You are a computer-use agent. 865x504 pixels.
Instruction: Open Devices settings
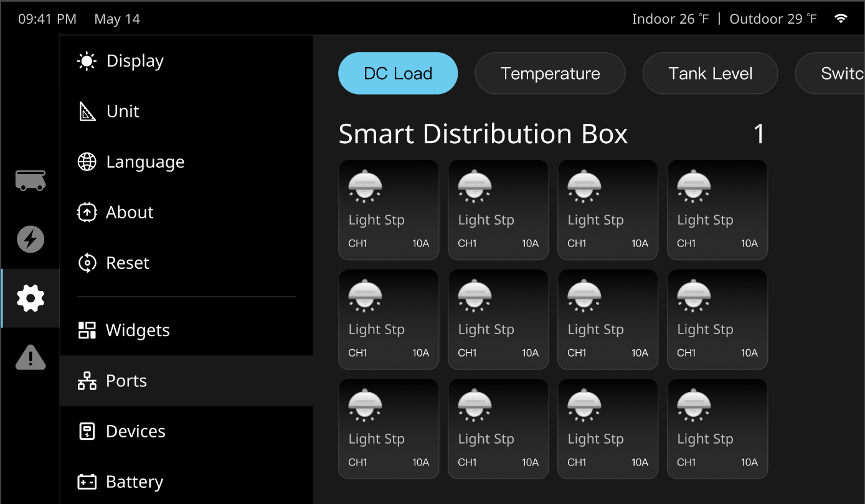pyautogui.click(x=135, y=431)
